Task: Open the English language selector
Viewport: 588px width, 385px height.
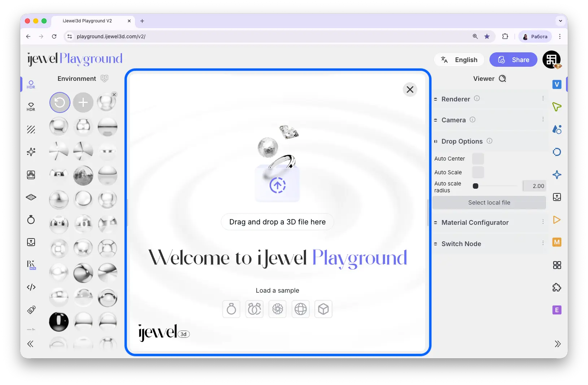Action: (459, 60)
